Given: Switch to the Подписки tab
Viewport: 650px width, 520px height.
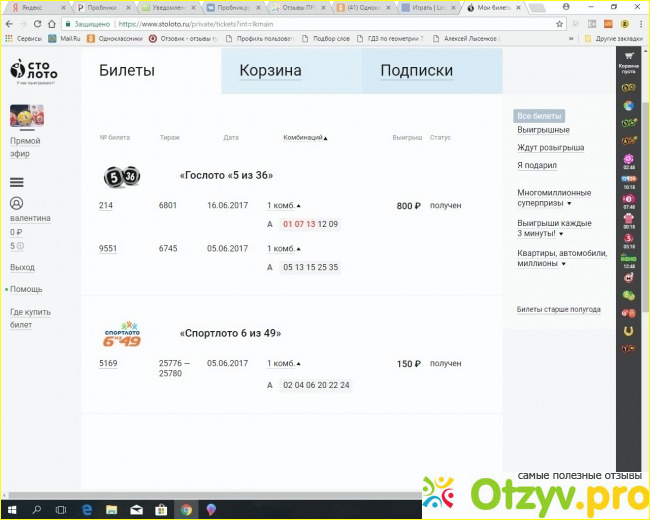Looking at the screenshot, I should 416,71.
